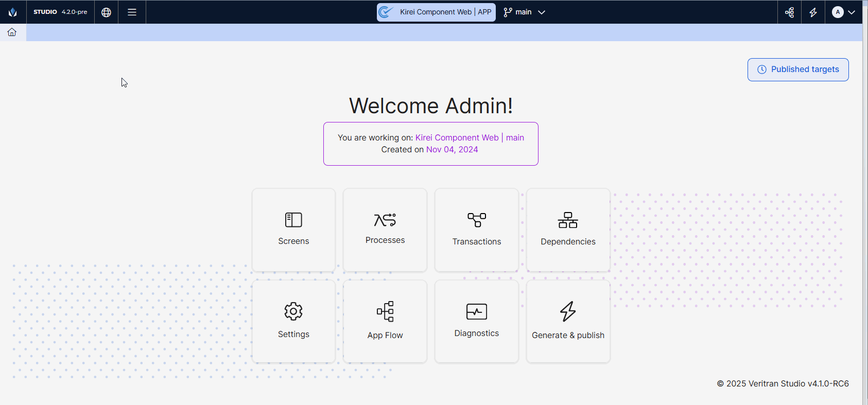Click the lightning bolt icon in top bar

813,12
